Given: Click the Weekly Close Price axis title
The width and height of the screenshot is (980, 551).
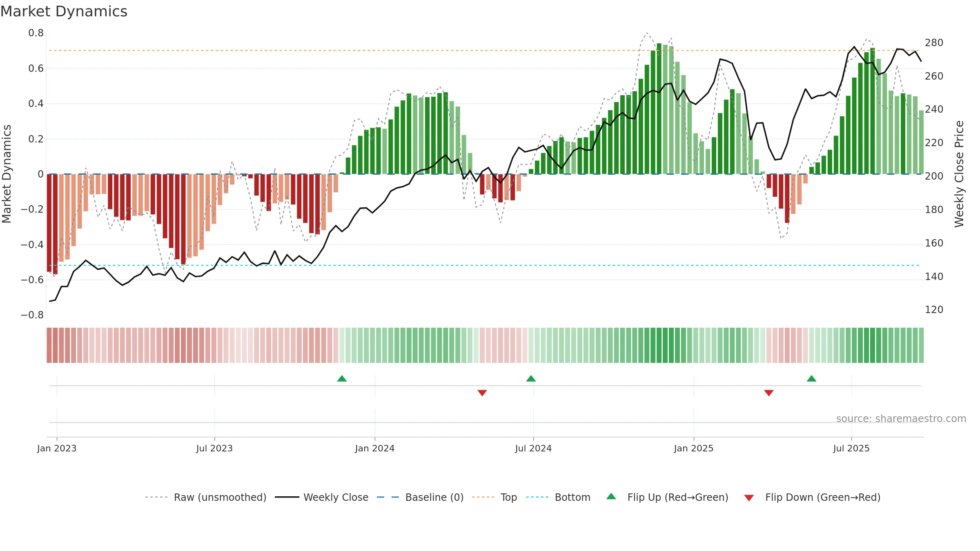Looking at the screenshot, I should (959, 174).
